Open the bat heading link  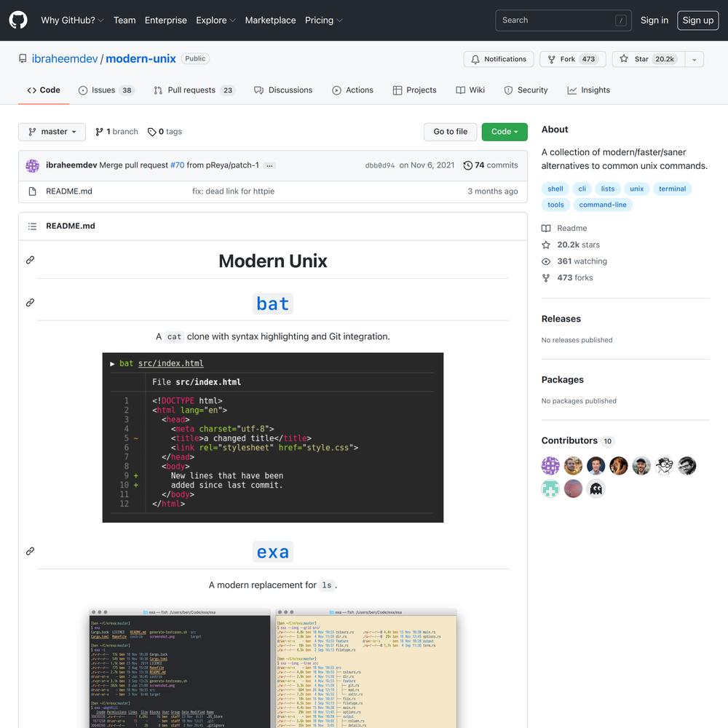coord(273,304)
